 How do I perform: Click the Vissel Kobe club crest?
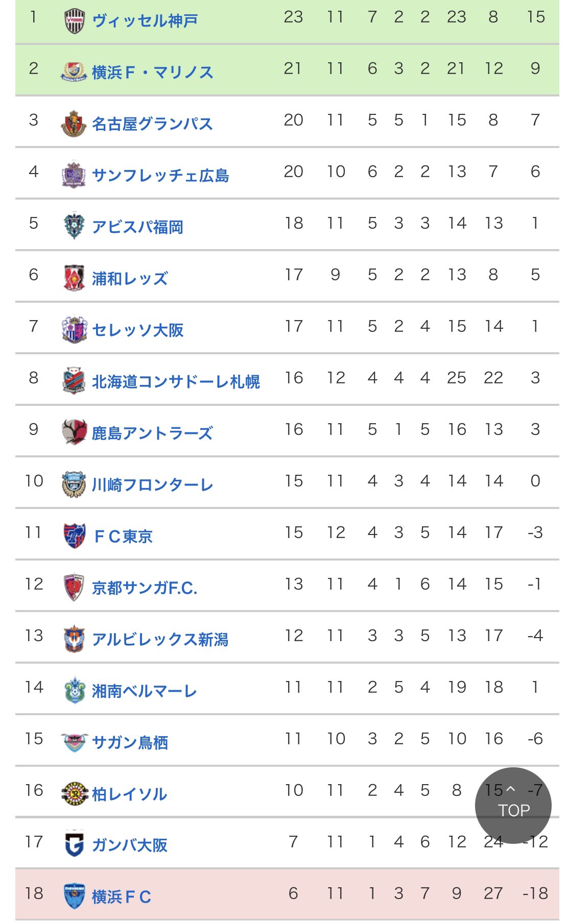(74, 21)
